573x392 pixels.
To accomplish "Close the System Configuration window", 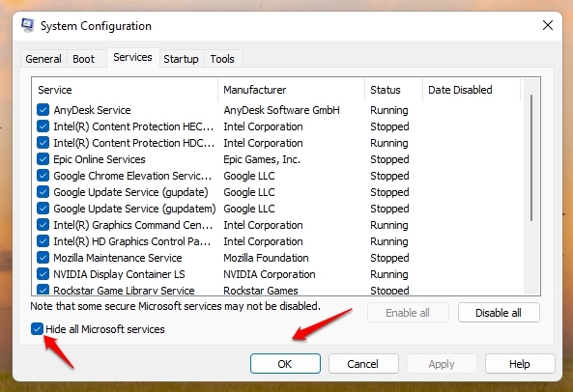I will pyautogui.click(x=548, y=25).
